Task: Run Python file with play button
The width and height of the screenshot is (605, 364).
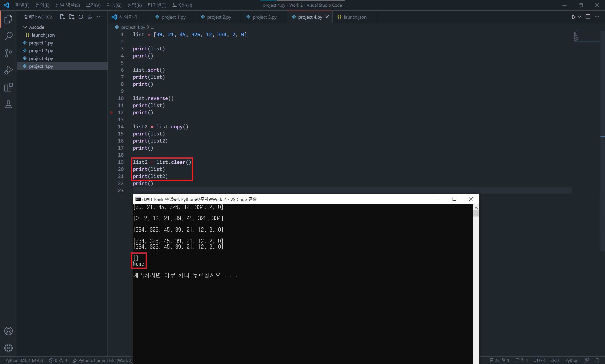Action: 573,17
